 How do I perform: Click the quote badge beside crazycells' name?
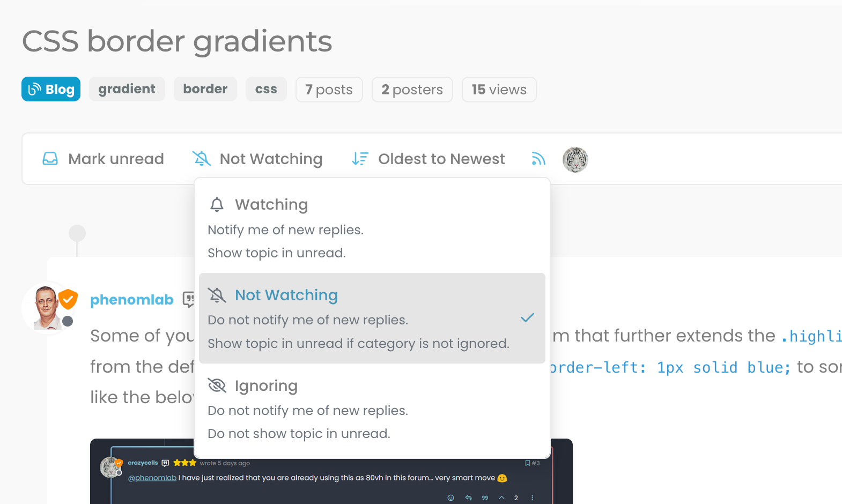165,463
